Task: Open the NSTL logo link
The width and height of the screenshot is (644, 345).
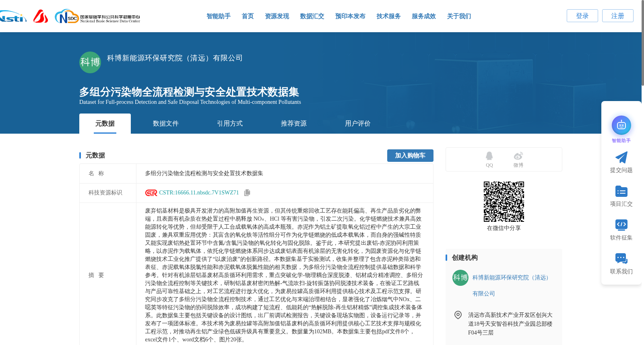Action: click(13, 16)
